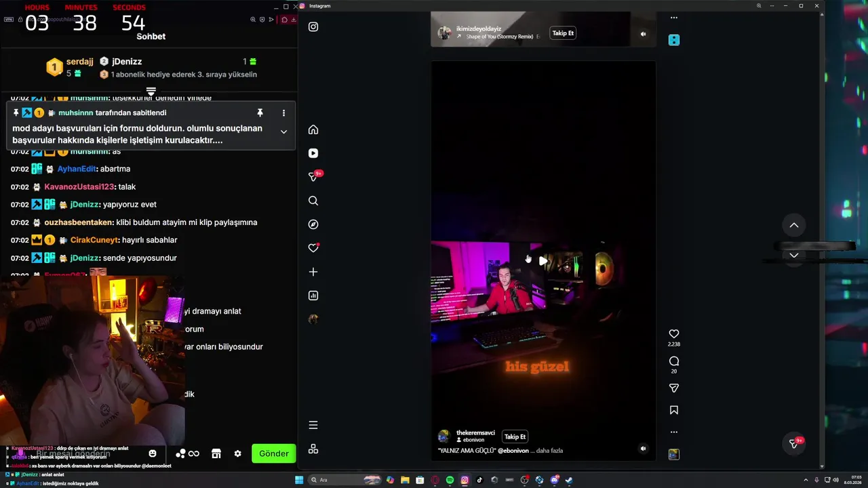Image resolution: width=868 pixels, height=488 pixels.
Task: Like the thekeremsavci reel
Action: [674, 333]
